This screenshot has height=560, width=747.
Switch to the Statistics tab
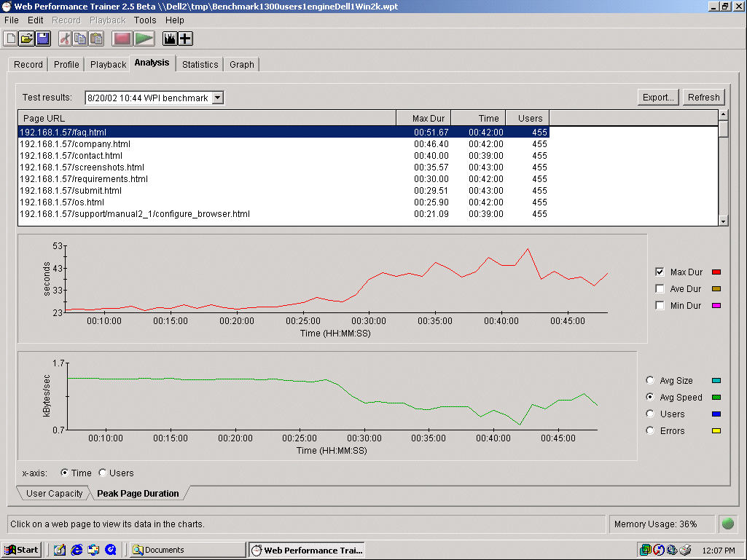[x=200, y=65]
